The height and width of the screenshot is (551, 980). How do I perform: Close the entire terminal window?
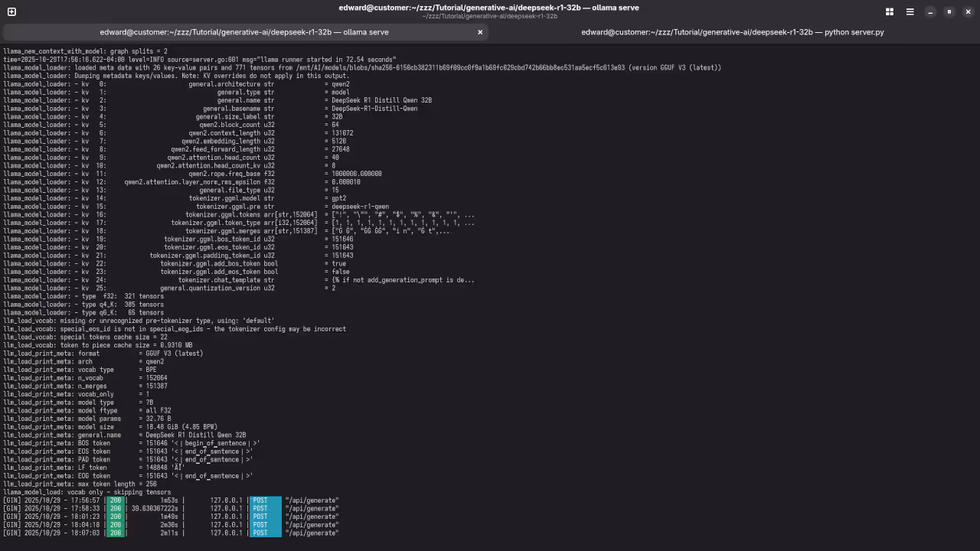[968, 11]
